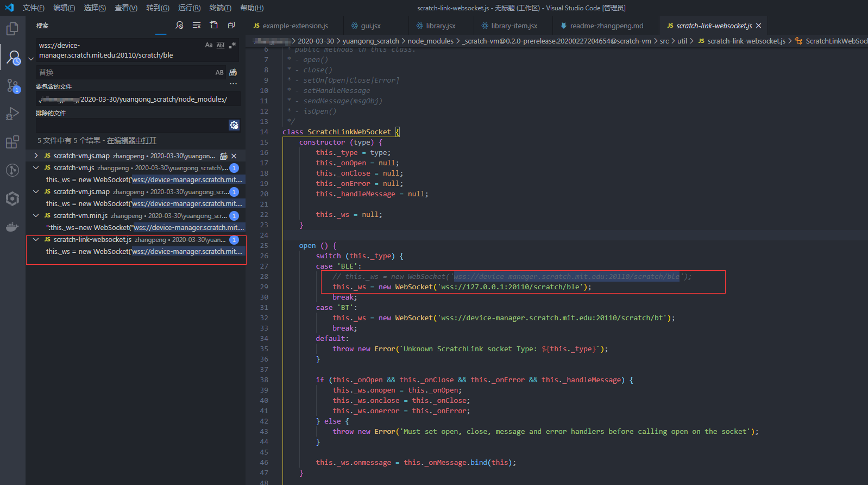Image resolution: width=868 pixels, height=485 pixels.
Task: Click VS Code logo in title bar
Action: pyautogui.click(x=9, y=8)
